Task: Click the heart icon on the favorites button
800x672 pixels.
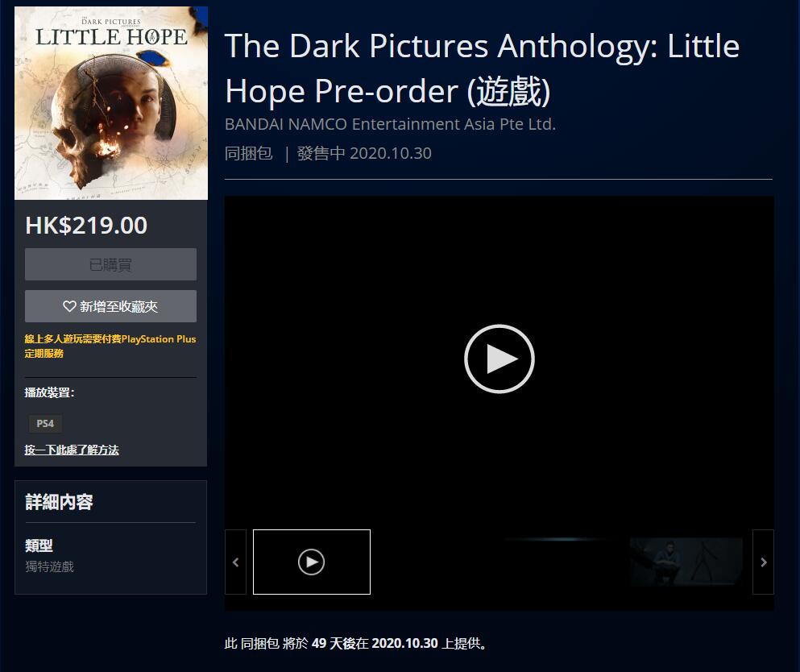Action: pyautogui.click(x=69, y=306)
